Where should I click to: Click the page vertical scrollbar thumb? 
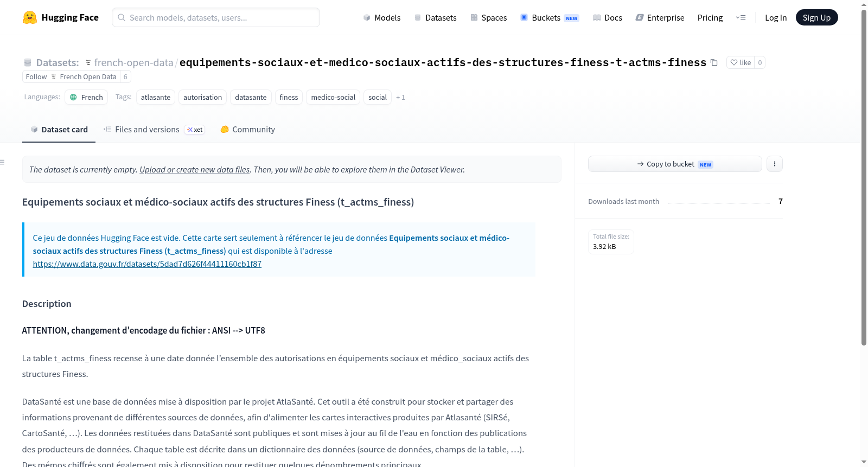(x=864, y=178)
